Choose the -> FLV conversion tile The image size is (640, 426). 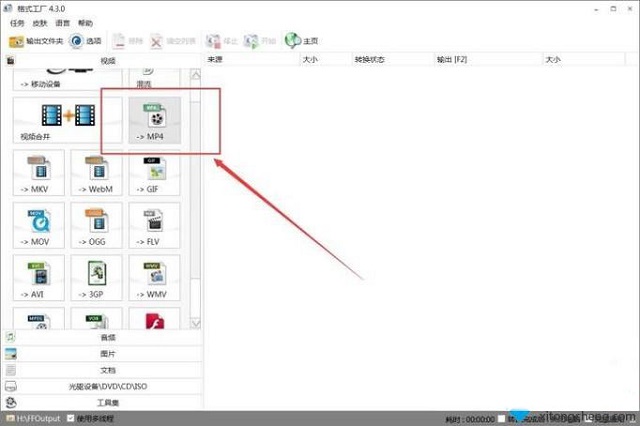(x=154, y=226)
